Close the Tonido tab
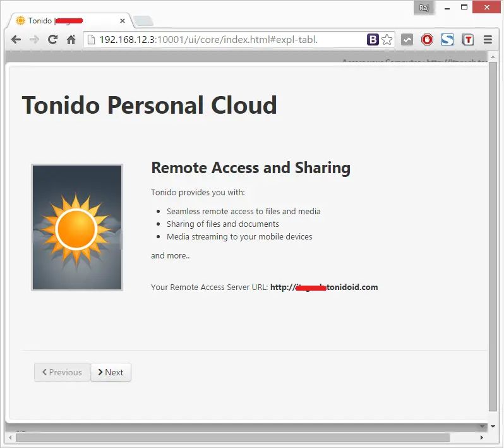The height and width of the screenshot is (448, 504). click(x=123, y=21)
